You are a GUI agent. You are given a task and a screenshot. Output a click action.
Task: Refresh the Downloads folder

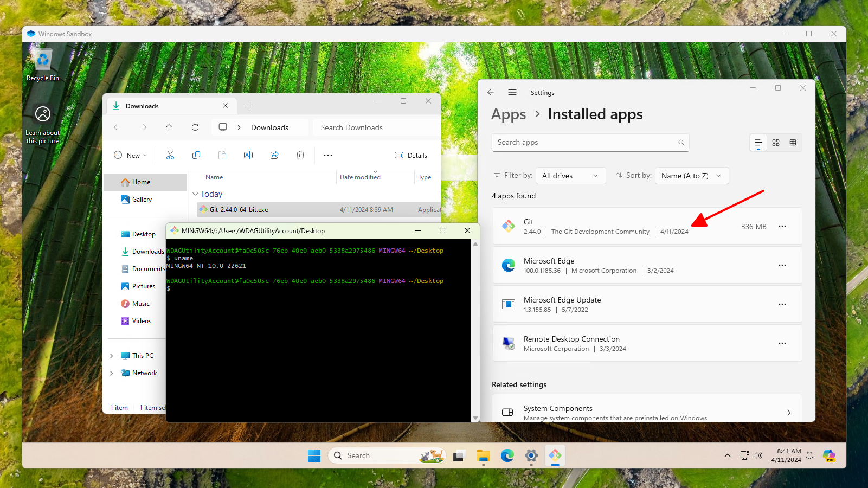coord(195,127)
